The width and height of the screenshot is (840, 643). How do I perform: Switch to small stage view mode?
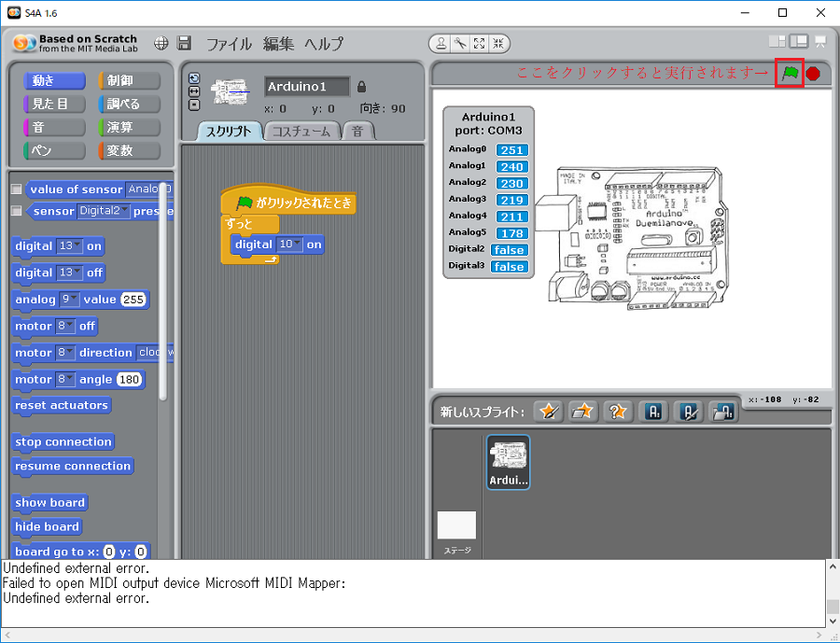point(777,41)
